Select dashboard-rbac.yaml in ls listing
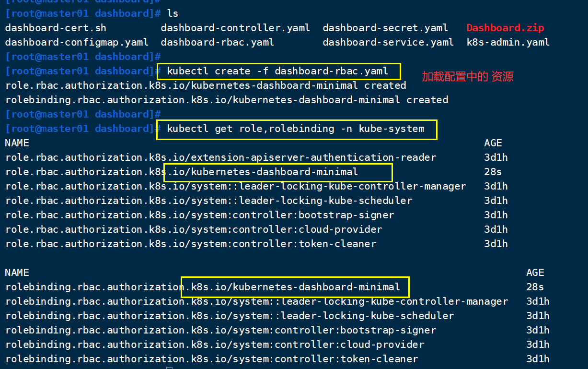 pos(218,42)
